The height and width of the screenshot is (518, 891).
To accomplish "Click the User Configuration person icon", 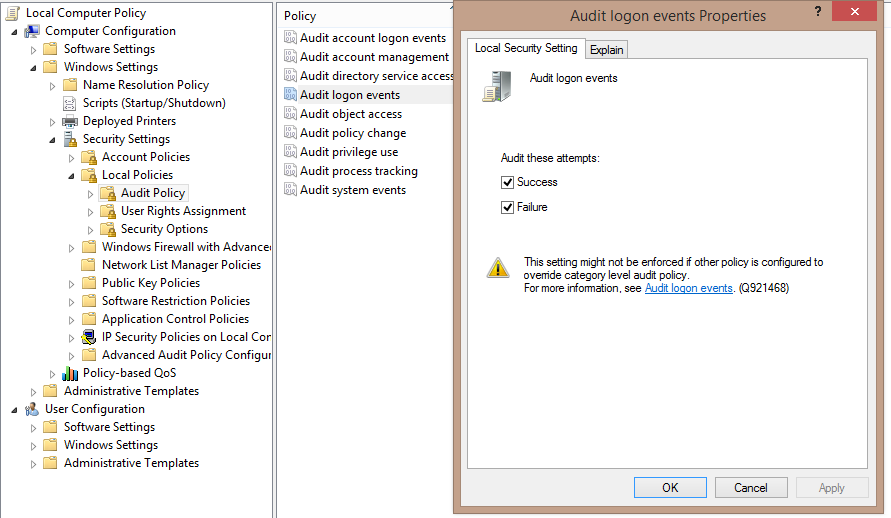I will tap(32, 410).
